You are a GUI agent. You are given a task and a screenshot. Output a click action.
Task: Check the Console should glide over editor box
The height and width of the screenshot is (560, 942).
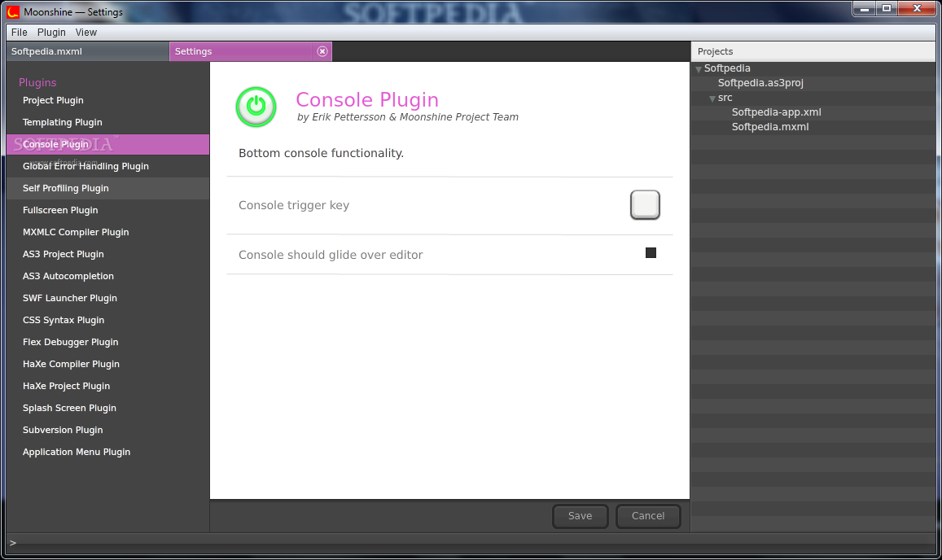pyautogui.click(x=651, y=253)
